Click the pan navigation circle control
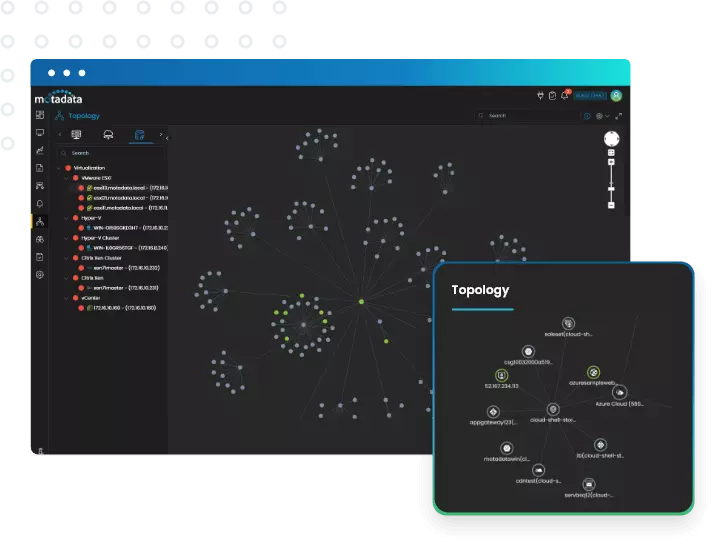Image resolution: width=725 pixels, height=556 pixels. point(611,138)
